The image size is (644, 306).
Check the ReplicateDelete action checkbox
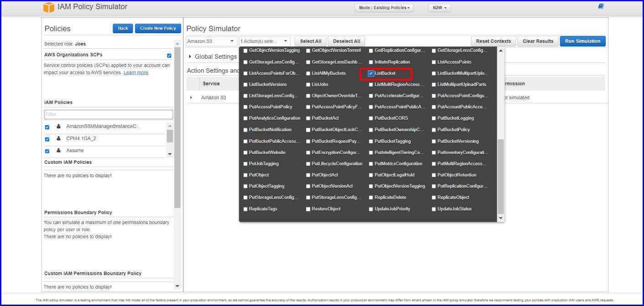click(x=371, y=198)
